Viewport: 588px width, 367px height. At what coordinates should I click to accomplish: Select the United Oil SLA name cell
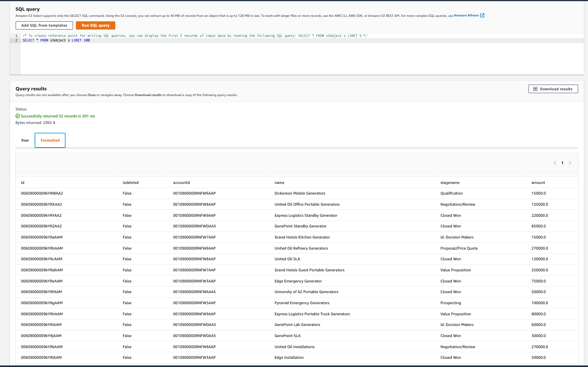[x=287, y=259]
